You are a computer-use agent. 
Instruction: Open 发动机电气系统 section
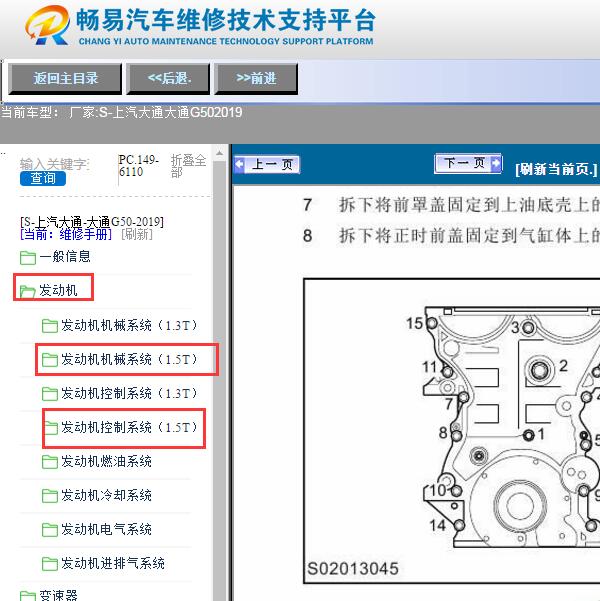(x=106, y=529)
